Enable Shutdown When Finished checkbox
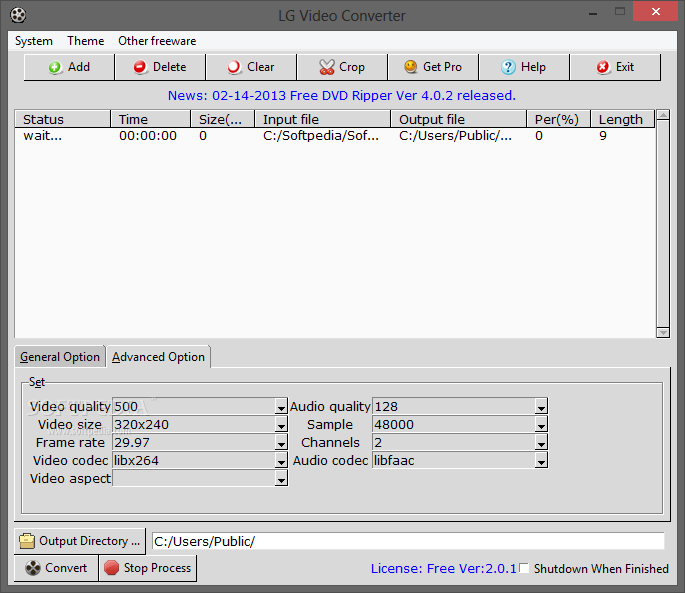 525,568
